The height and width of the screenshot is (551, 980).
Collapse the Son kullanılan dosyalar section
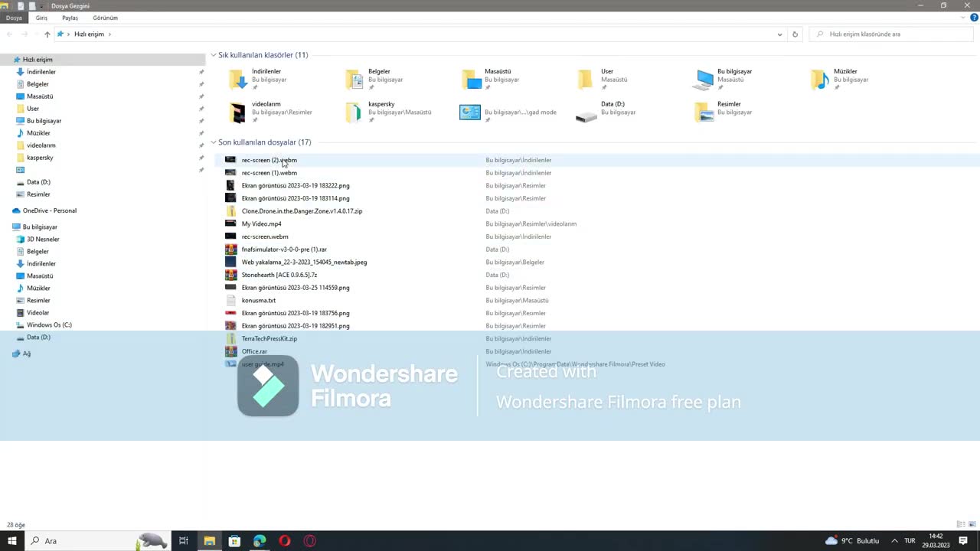pyautogui.click(x=214, y=142)
